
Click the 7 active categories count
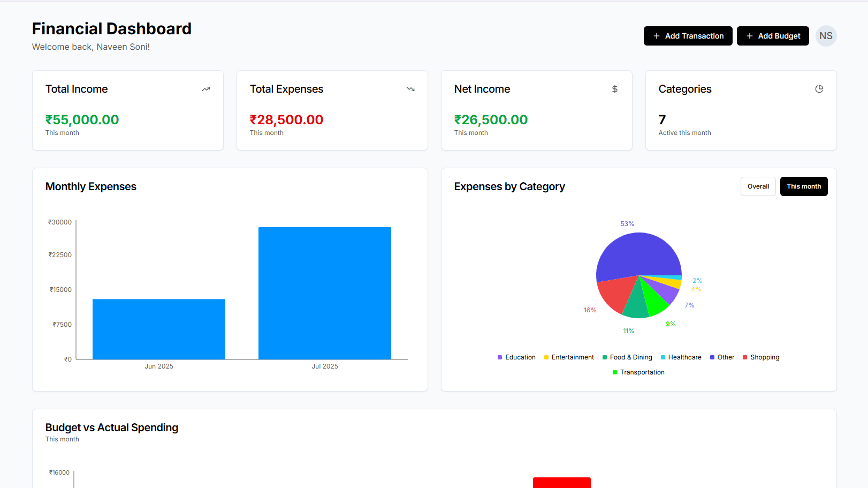pos(662,119)
